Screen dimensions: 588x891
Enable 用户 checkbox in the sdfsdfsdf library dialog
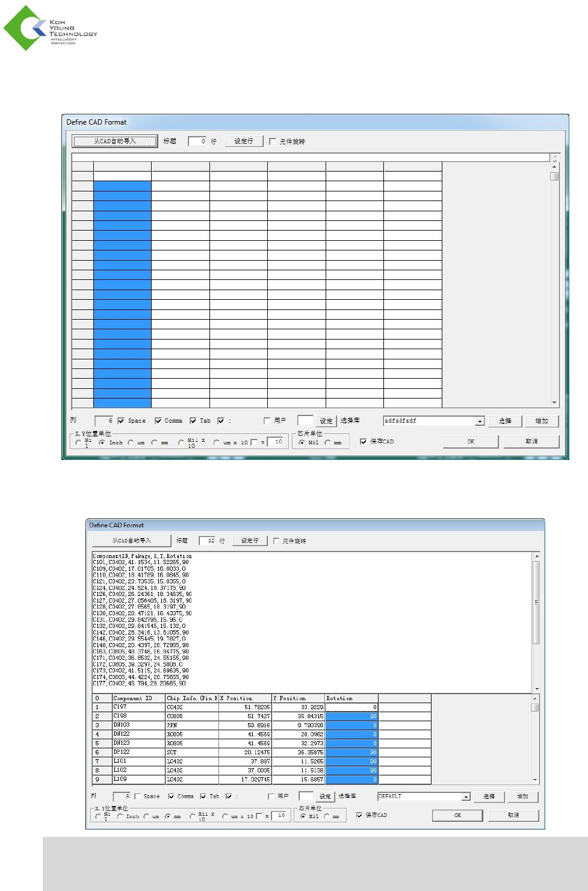click(267, 421)
